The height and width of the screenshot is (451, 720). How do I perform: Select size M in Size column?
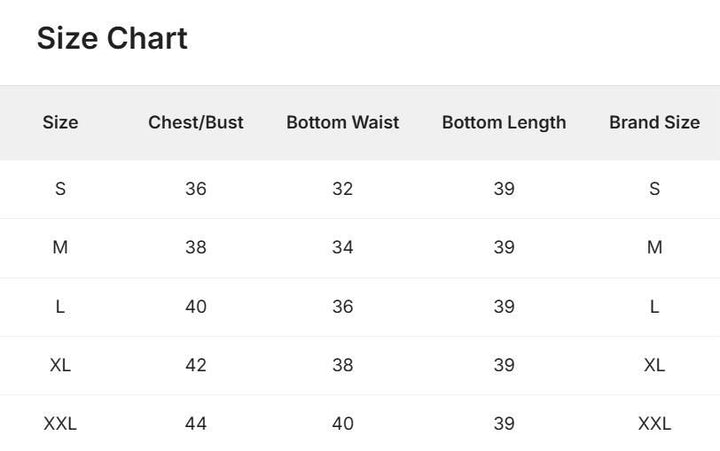60,247
